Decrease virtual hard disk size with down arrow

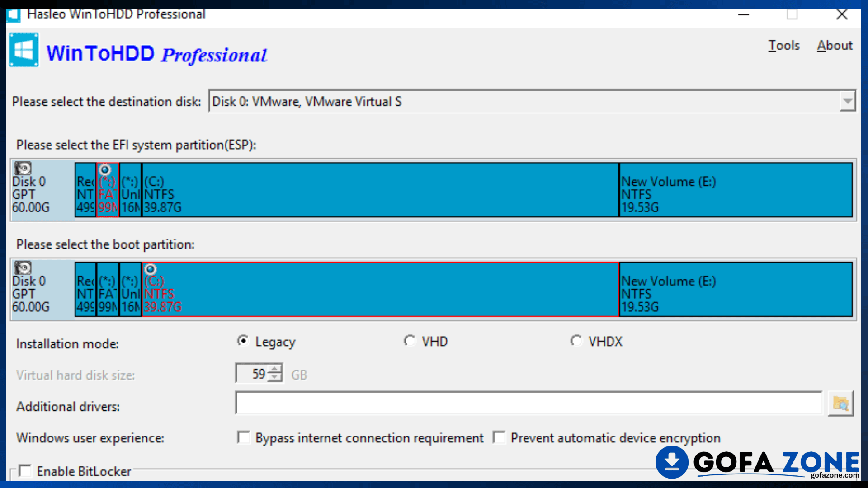pyautogui.click(x=275, y=378)
